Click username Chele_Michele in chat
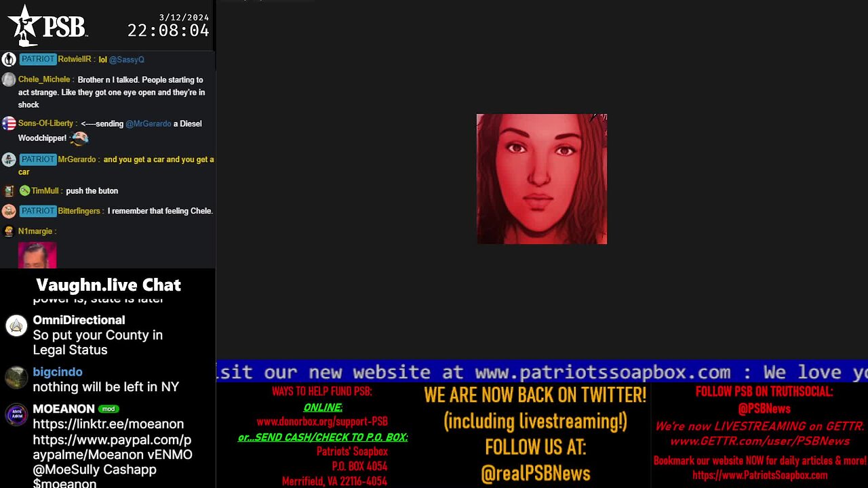This screenshot has width=868, height=488. click(x=44, y=80)
